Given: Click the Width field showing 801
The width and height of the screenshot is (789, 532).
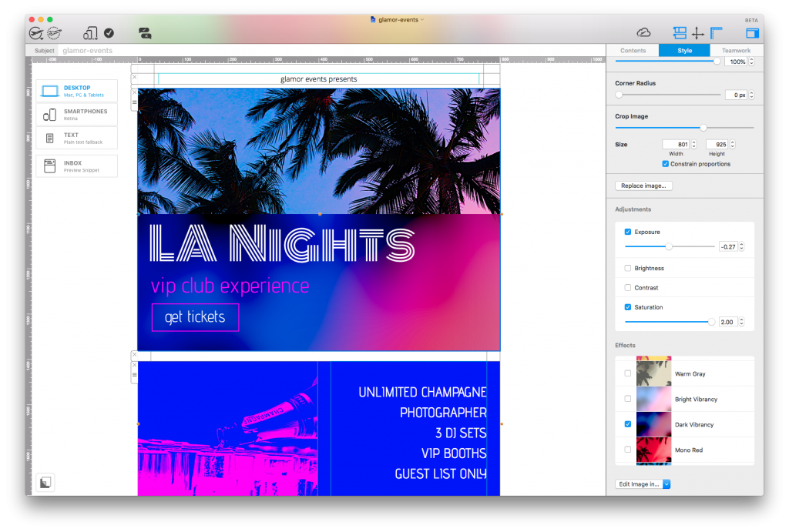Looking at the screenshot, I should 677,144.
